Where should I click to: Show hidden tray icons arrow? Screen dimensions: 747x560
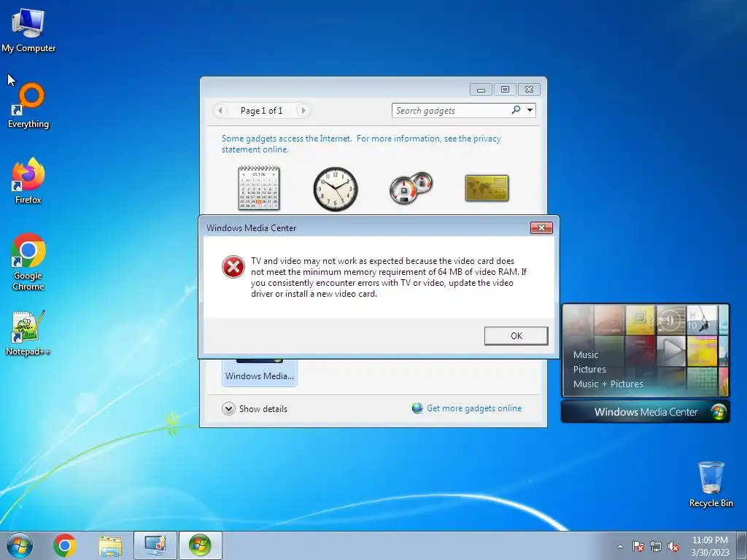[620, 547]
